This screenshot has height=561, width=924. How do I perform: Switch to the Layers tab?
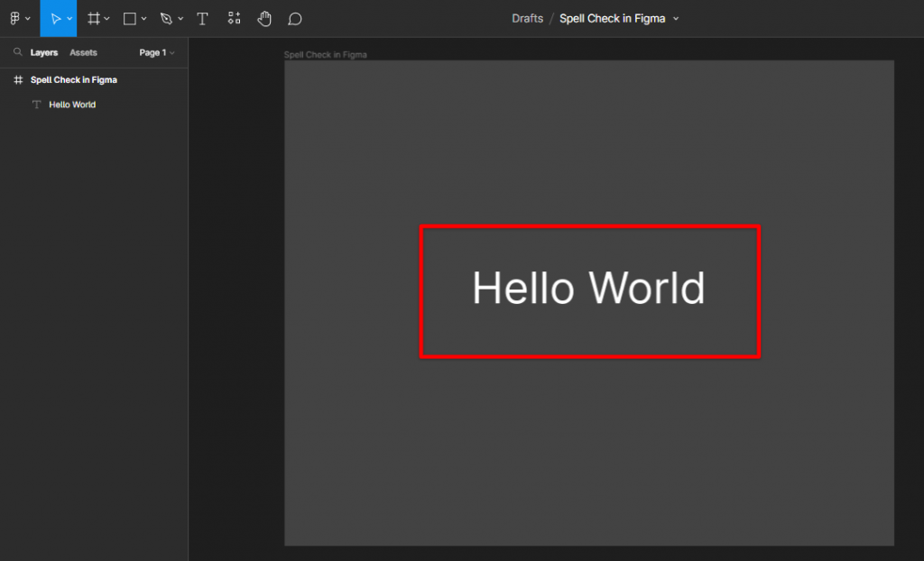point(45,52)
